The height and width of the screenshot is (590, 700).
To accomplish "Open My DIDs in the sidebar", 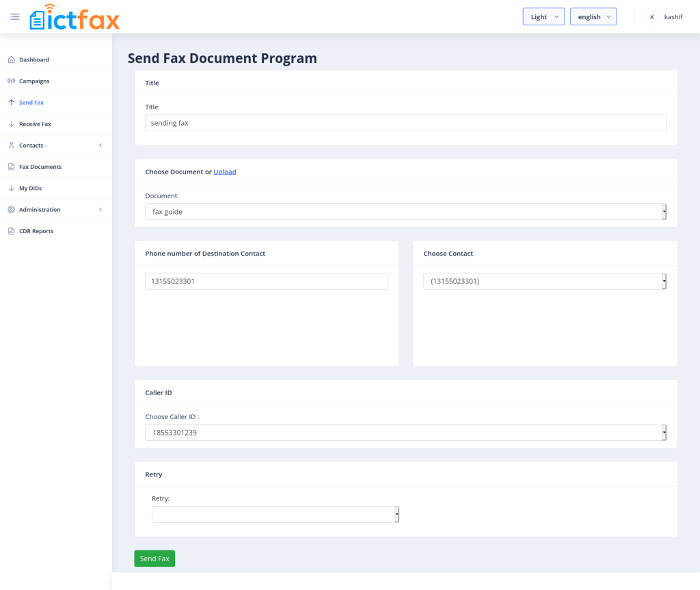I will click(56, 188).
